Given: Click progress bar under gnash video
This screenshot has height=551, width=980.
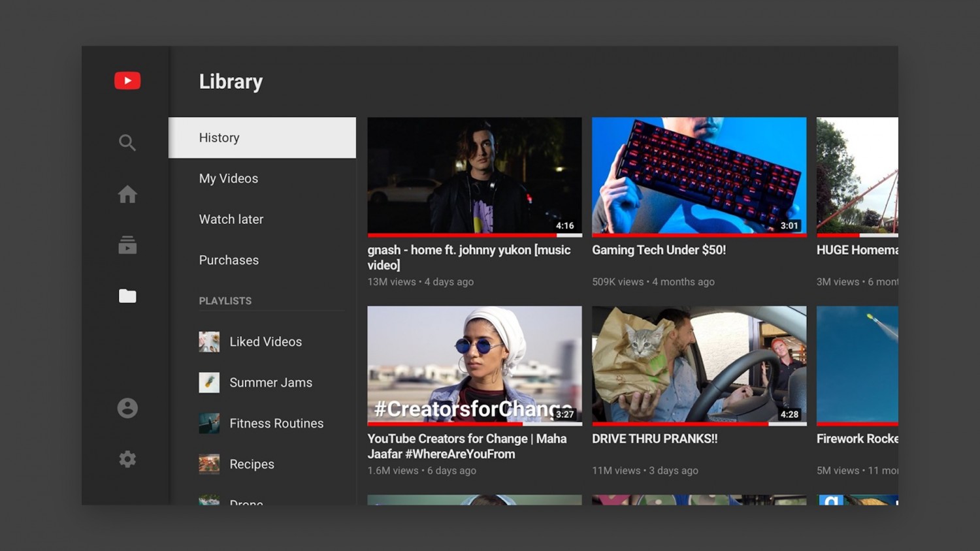Looking at the screenshot, I should (x=474, y=235).
